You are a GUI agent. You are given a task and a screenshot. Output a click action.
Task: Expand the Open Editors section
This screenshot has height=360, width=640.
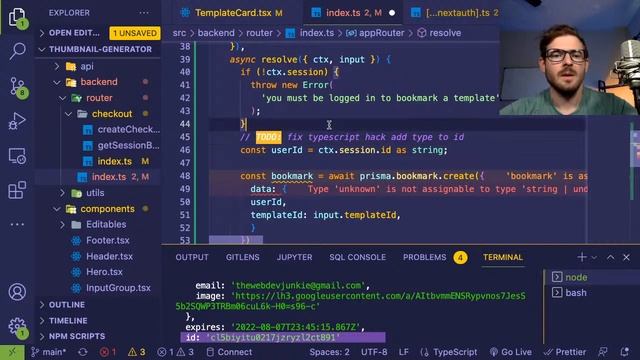point(73,33)
